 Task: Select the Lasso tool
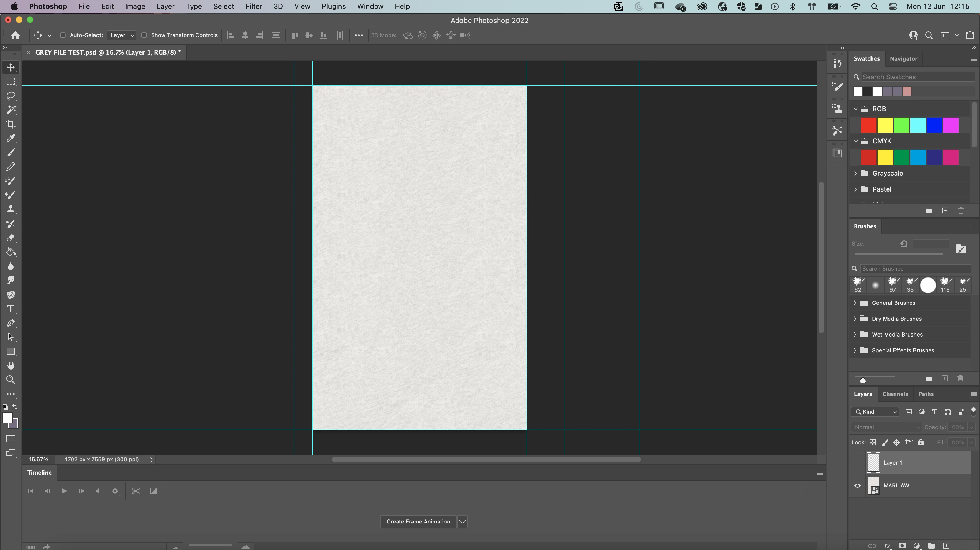click(11, 96)
